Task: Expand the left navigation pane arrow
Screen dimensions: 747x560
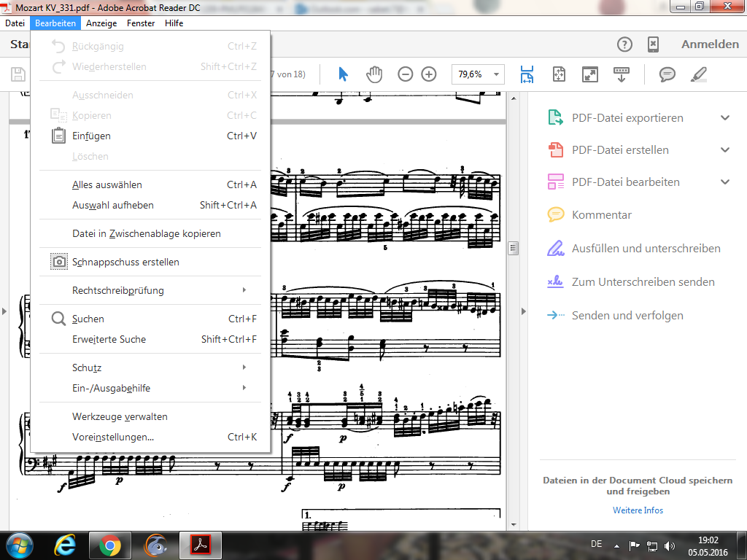Action: [4, 311]
